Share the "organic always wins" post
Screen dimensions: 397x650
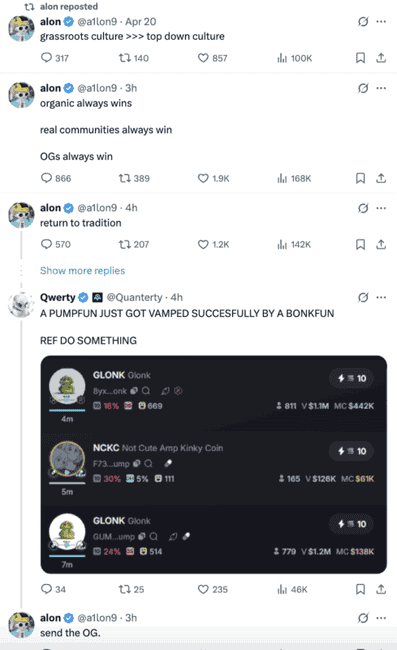tap(381, 178)
